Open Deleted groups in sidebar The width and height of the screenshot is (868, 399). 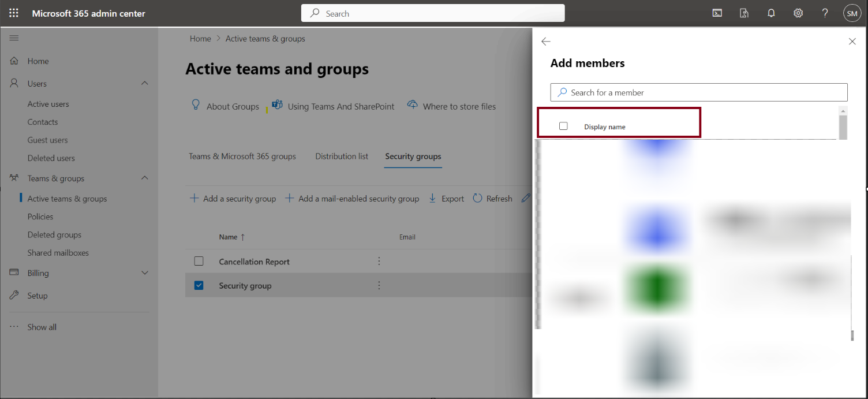[x=55, y=234]
